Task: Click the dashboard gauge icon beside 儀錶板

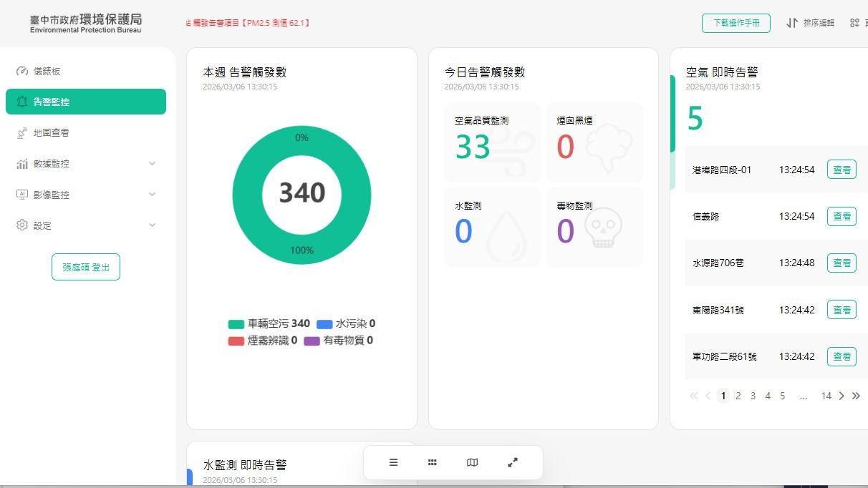Action: (x=22, y=71)
